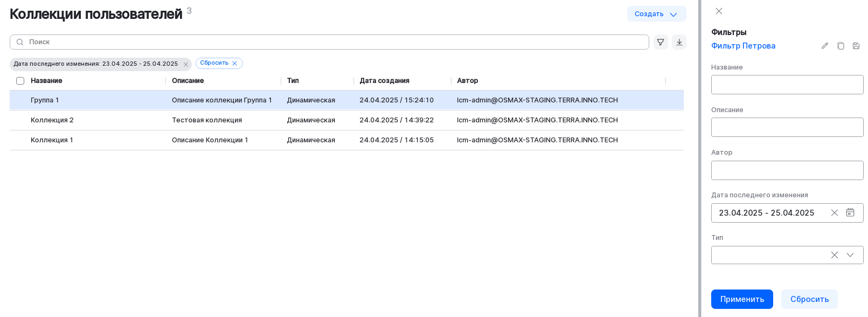Viewport: 868px width, 317px height.
Task: Remove the date filter chip
Action: pyautogui.click(x=186, y=64)
